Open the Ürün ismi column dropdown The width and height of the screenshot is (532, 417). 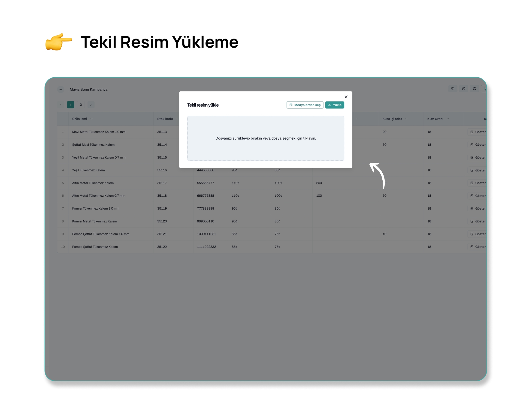point(91,119)
